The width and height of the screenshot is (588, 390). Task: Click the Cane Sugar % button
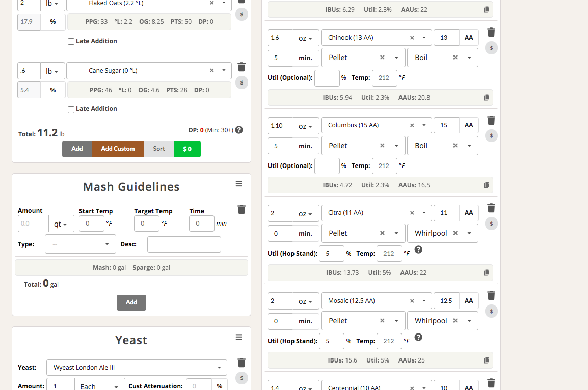tap(53, 90)
